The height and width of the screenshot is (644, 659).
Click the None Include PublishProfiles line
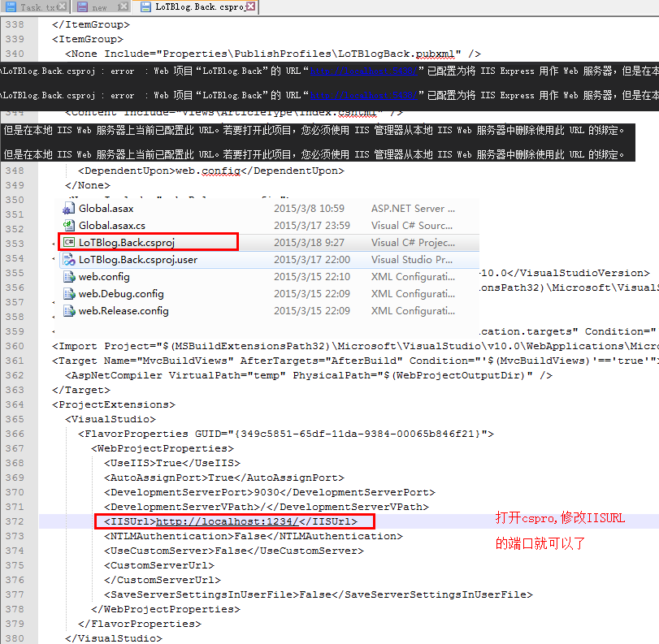pos(273,54)
